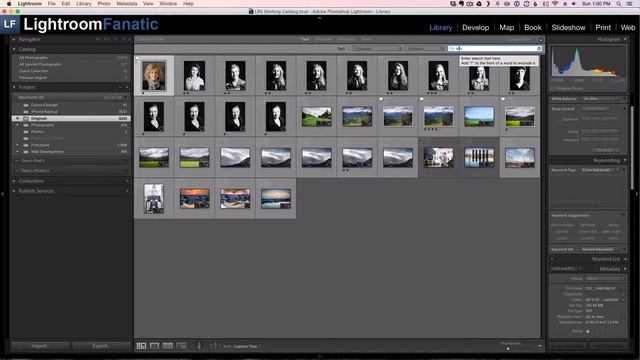
Task: Switch to the Slideshow module
Action: tap(568, 27)
